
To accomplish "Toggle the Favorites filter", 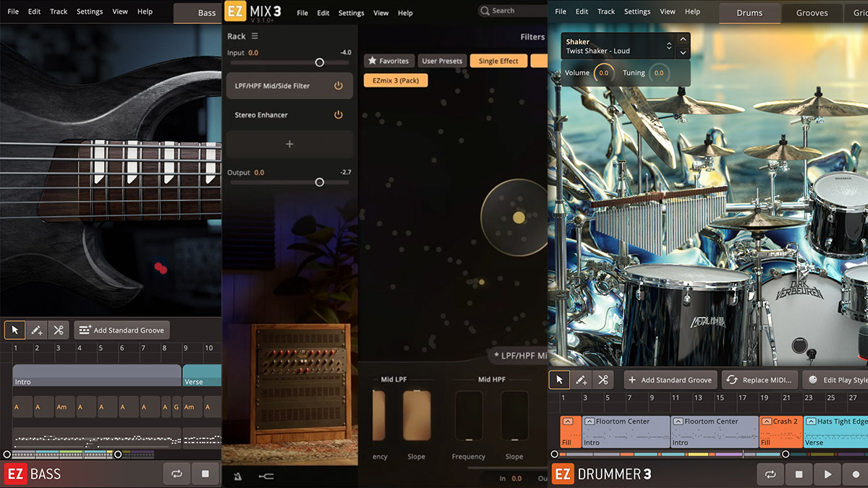I will click(390, 61).
